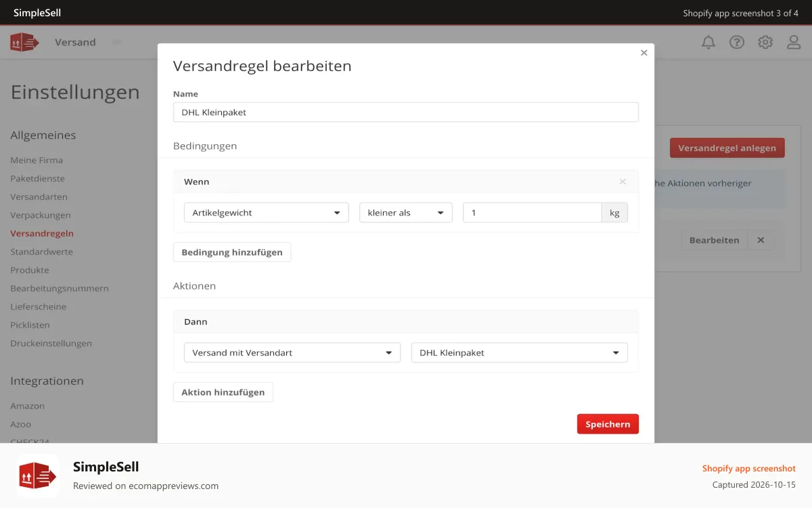Click Bedingung hinzufügen button
The height and width of the screenshot is (508, 812).
pyautogui.click(x=232, y=252)
